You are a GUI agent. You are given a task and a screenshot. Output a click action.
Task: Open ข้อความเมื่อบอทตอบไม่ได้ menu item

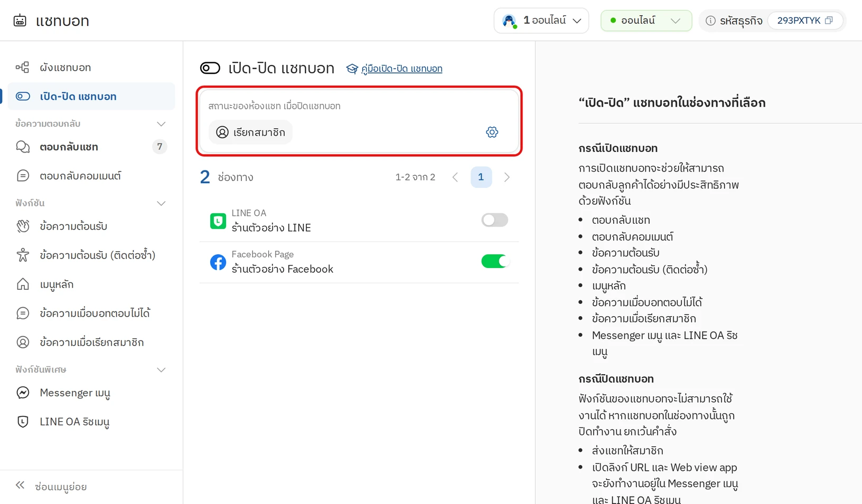click(91, 313)
